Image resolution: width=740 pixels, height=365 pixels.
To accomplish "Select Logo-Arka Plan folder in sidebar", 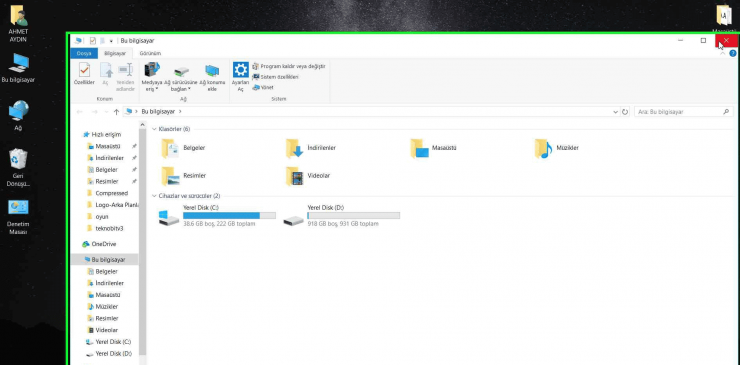I will [113, 205].
